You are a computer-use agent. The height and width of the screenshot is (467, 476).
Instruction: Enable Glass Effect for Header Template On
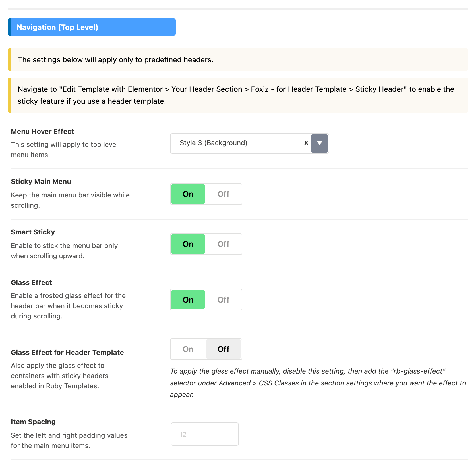coord(188,349)
